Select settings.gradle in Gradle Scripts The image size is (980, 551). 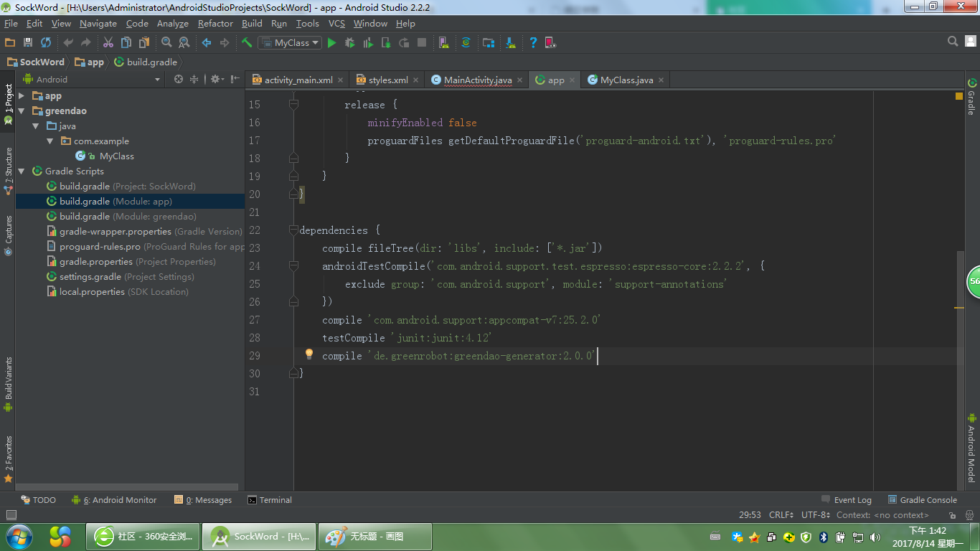[126, 276]
